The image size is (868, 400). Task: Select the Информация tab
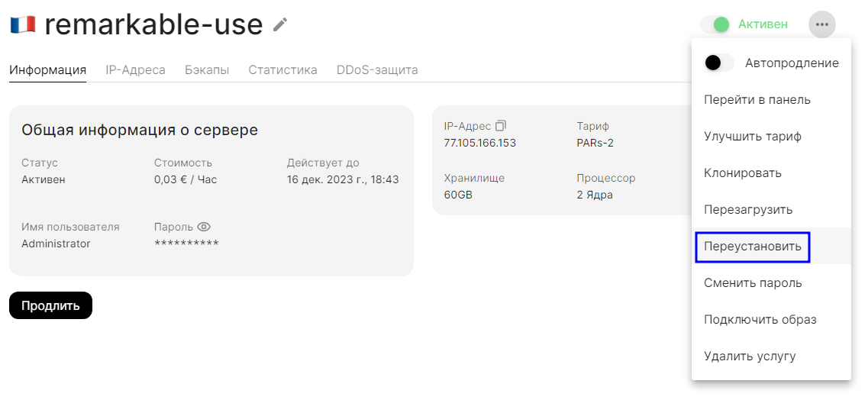coord(47,70)
